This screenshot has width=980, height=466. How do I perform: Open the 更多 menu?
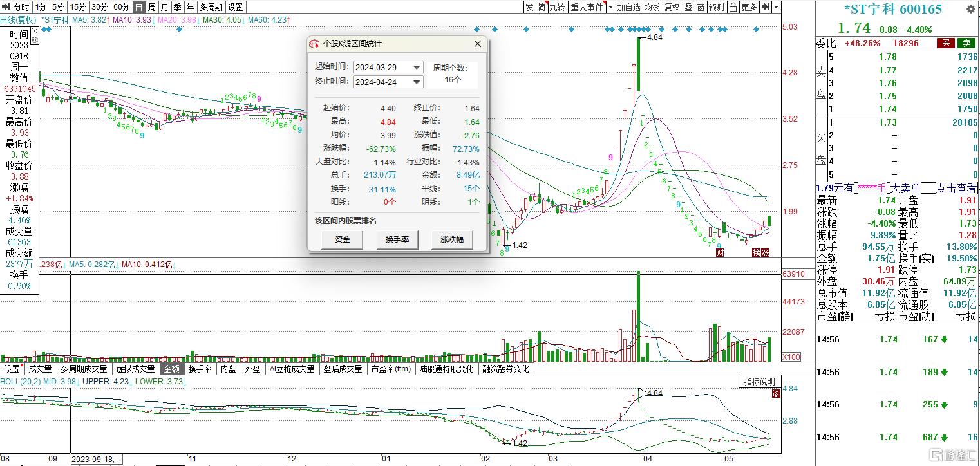pos(749,7)
